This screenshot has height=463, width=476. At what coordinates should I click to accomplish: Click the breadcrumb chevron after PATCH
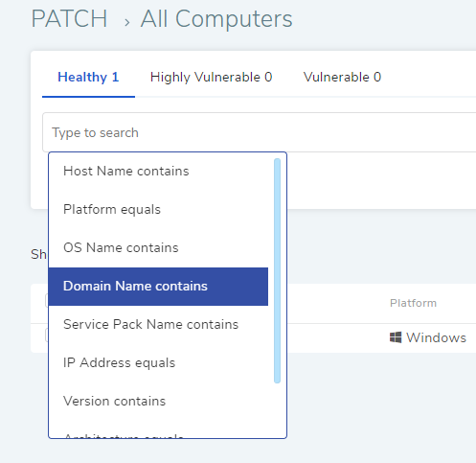click(x=127, y=22)
